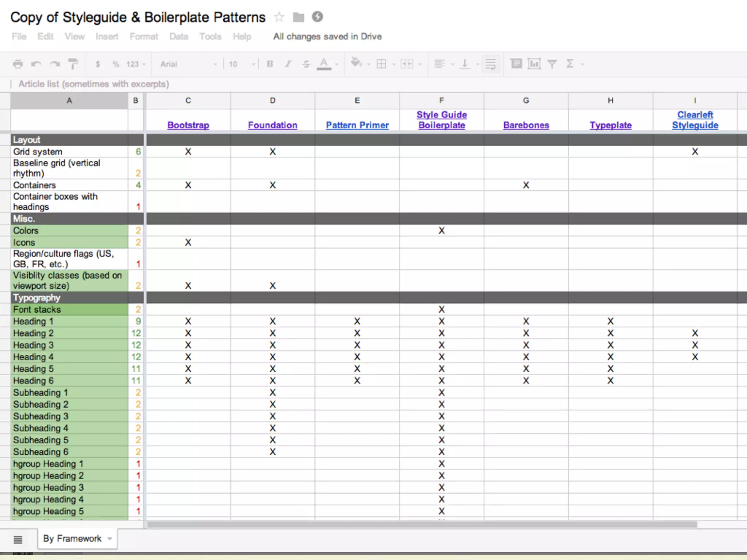
Task: Open the Bootstrap link
Action: [x=188, y=125]
